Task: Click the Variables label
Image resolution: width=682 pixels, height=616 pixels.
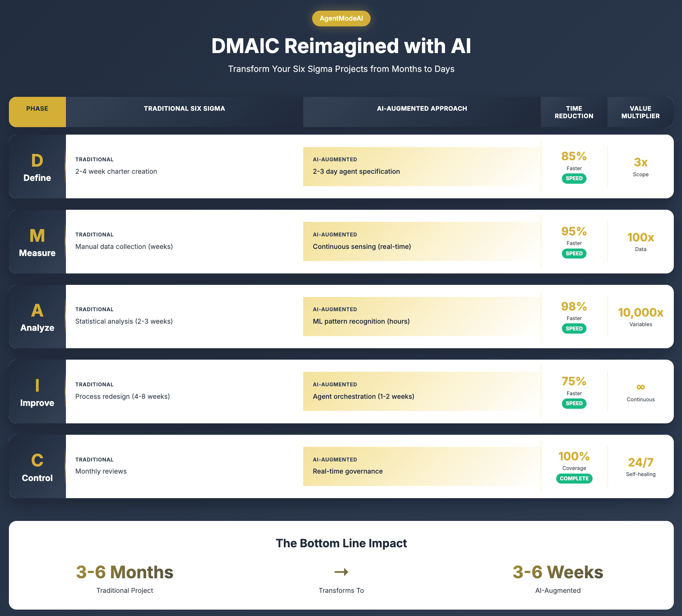Action: pyautogui.click(x=640, y=324)
